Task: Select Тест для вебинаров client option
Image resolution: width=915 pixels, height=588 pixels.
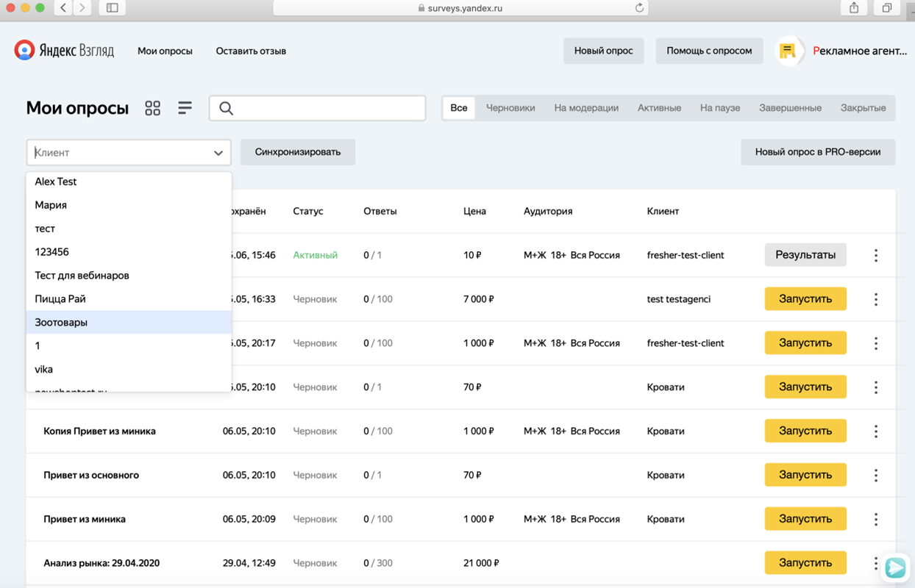Action: pos(129,276)
